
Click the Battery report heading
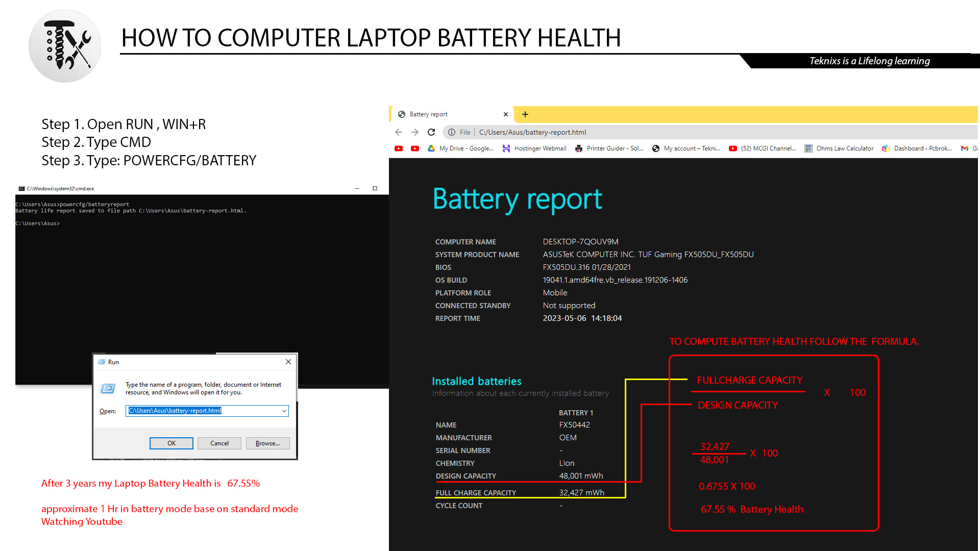tap(518, 199)
